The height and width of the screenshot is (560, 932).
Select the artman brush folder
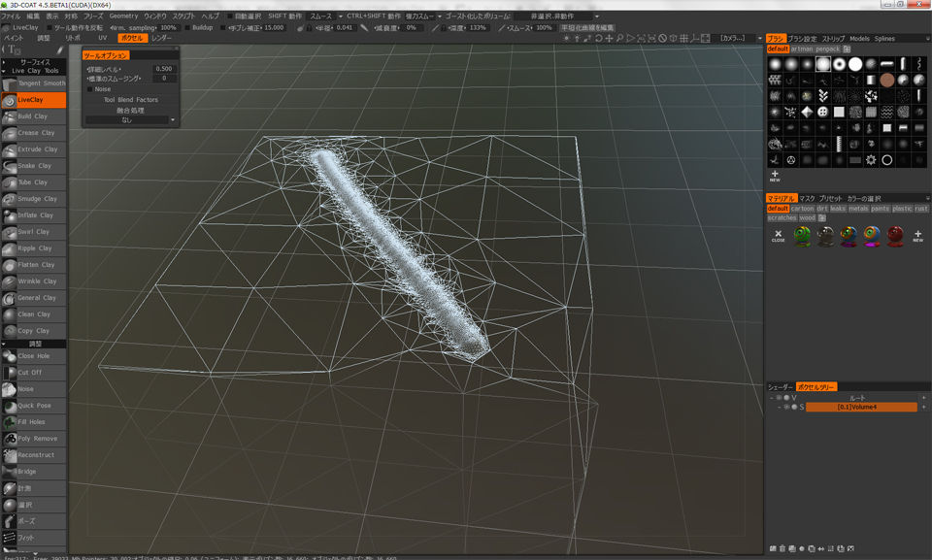point(802,49)
